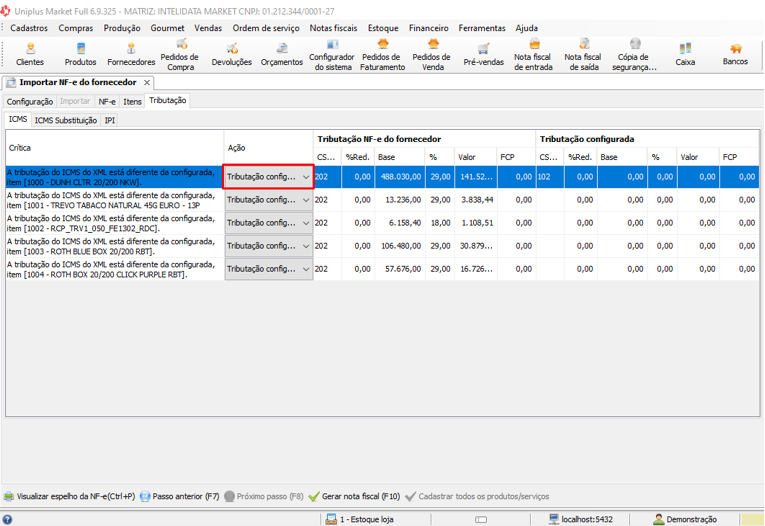Open the Clientes toolbar icon
This screenshot has width=765, height=526.
point(30,55)
